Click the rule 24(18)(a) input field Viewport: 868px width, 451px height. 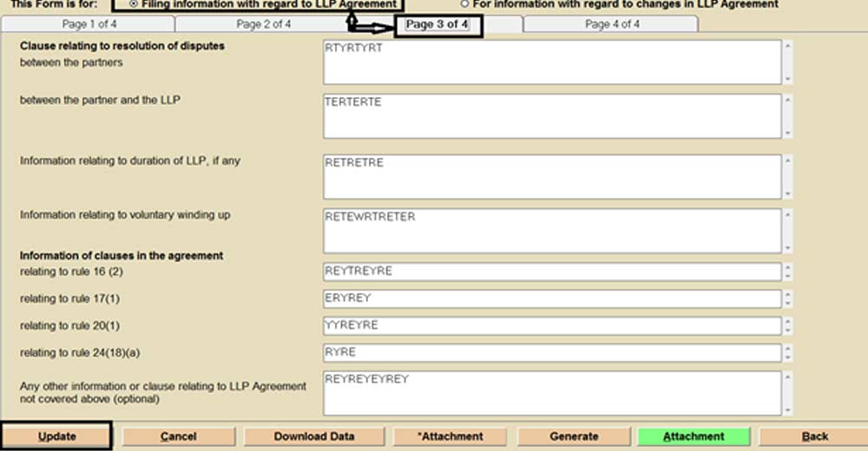[551, 353]
